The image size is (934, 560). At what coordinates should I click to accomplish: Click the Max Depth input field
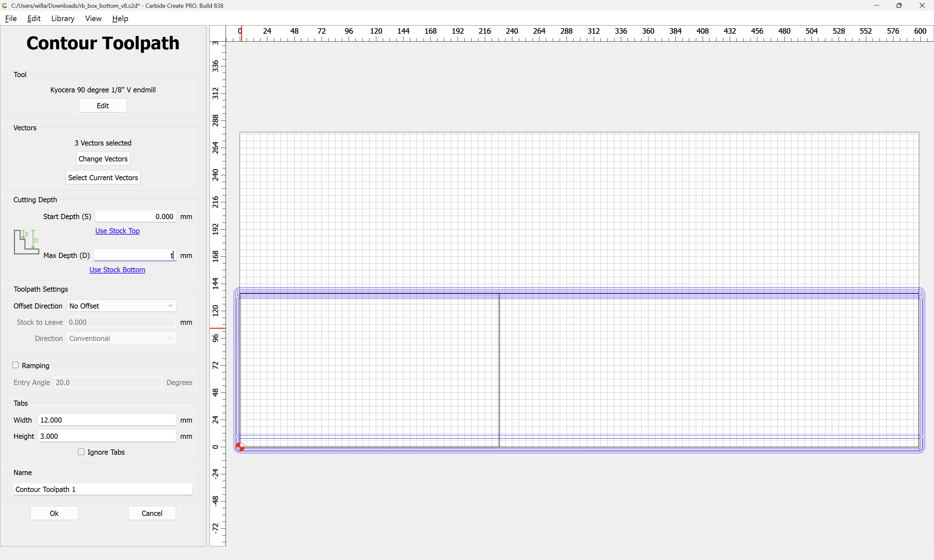135,255
